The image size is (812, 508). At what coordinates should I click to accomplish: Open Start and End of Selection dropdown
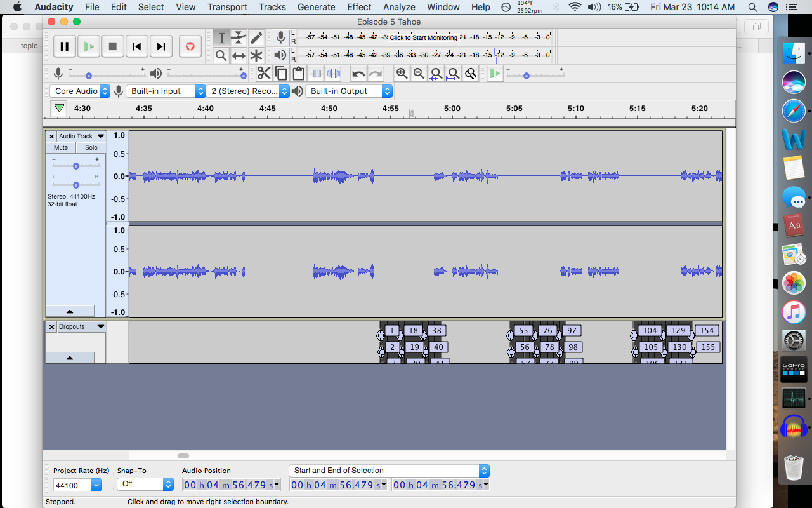pos(389,471)
